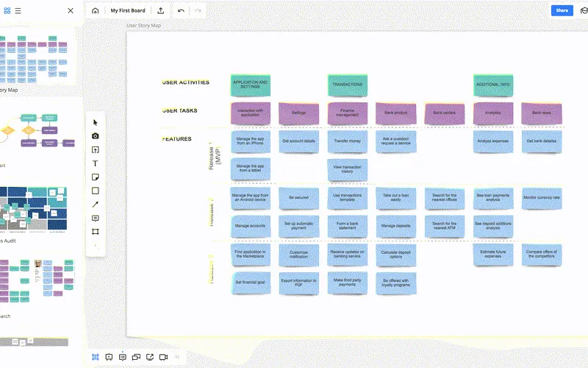The width and height of the screenshot is (588, 368).
Task: Select the View transaction history note
Action: pyautogui.click(x=348, y=170)
